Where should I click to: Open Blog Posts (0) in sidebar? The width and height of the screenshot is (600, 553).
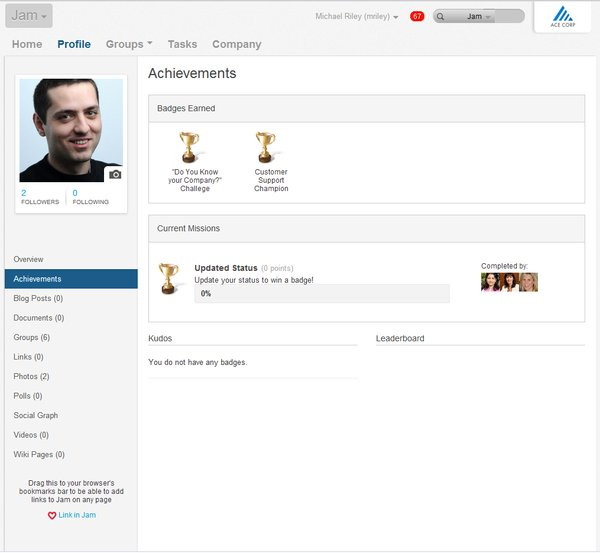[x=71, y=298]
